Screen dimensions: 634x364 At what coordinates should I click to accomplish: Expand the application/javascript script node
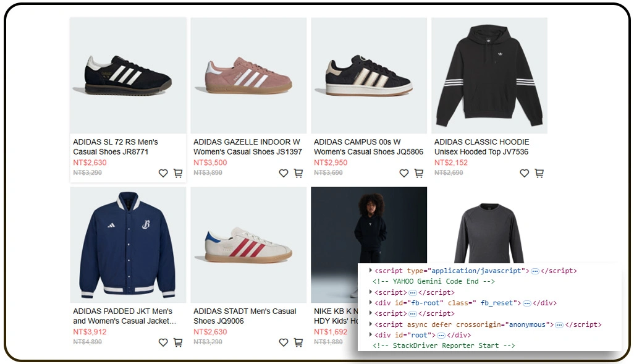[x=371, y=271]
